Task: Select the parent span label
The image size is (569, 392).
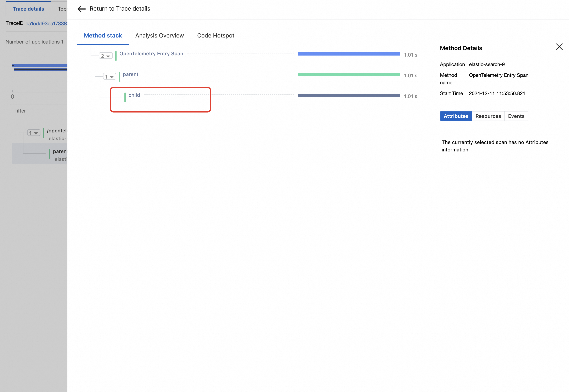Action: click(x=131, y=74)
